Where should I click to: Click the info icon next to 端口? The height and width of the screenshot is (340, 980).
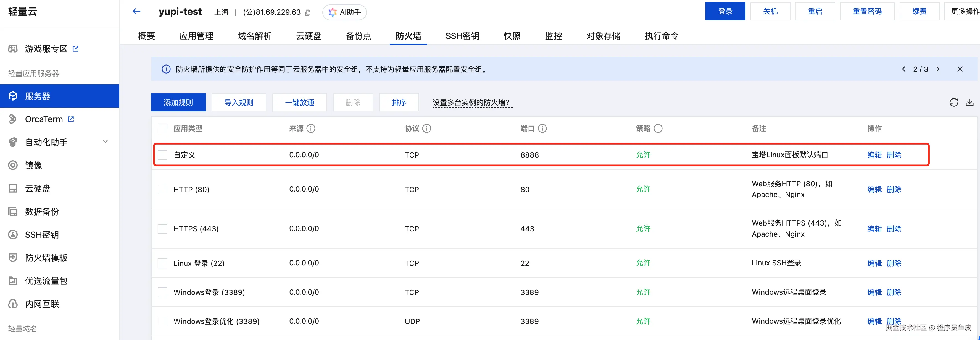point(542,129)
